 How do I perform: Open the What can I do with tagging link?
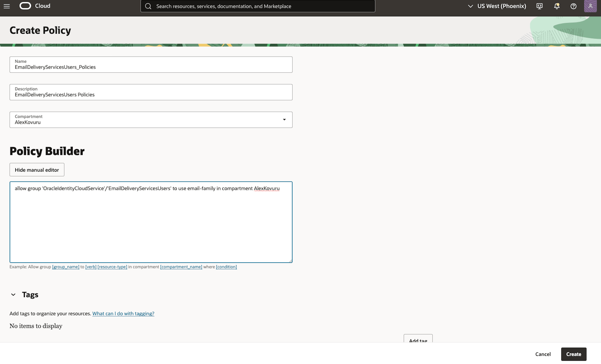[123, 314]
